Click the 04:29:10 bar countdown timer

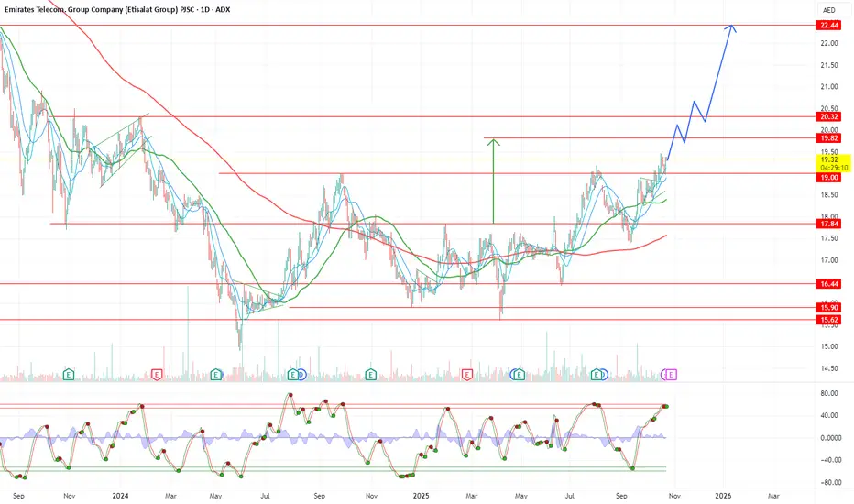pos(834,168)
